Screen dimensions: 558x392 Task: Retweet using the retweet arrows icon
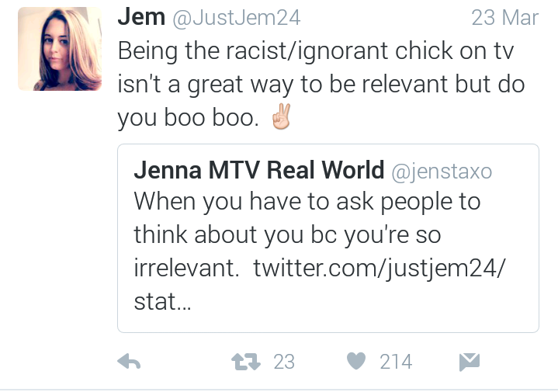click(246, 362)
